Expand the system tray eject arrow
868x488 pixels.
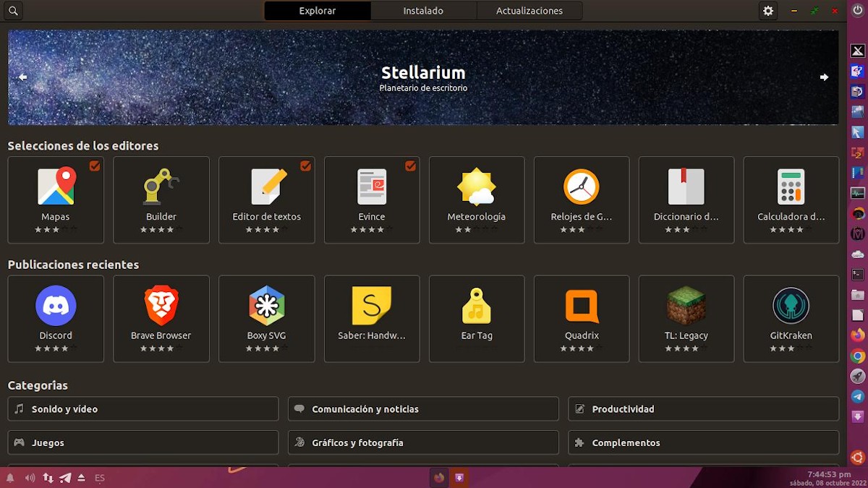point(82,478)
